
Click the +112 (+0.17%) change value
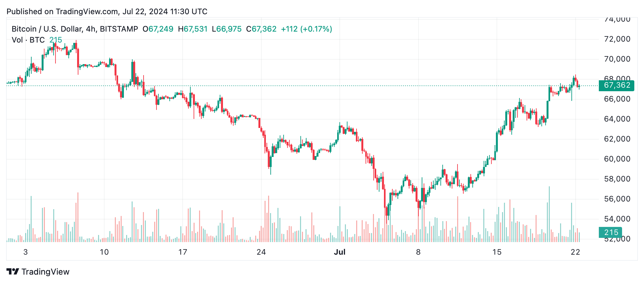[x=306, y=29]
